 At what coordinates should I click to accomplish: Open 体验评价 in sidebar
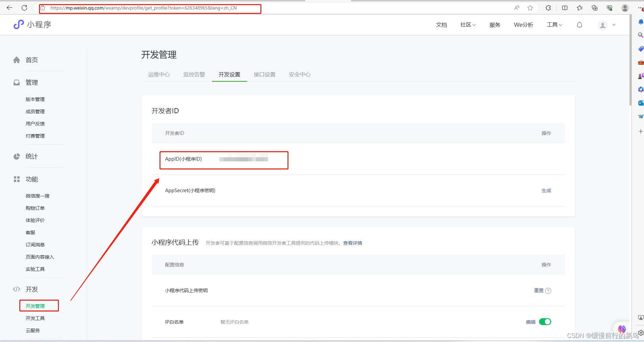(x=35, y=220)
